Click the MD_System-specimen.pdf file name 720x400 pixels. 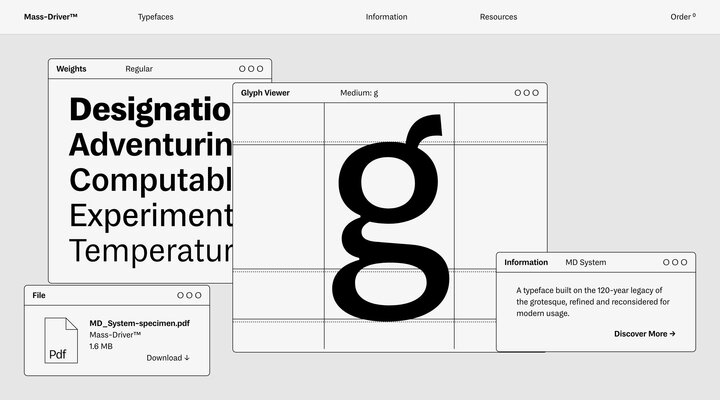(x=139, y=323)
